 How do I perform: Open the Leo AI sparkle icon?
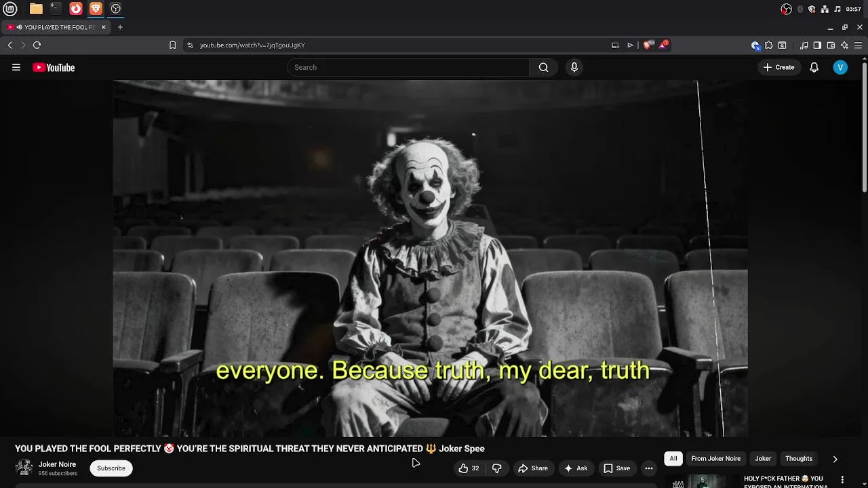pos(844,45)
